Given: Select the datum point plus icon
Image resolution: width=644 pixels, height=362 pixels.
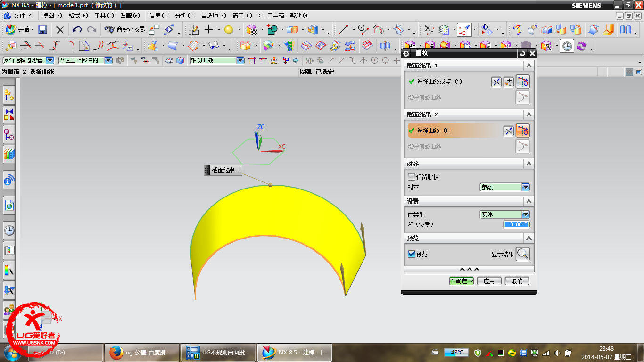Looking at the screenshot, I should tap(209, 30).
